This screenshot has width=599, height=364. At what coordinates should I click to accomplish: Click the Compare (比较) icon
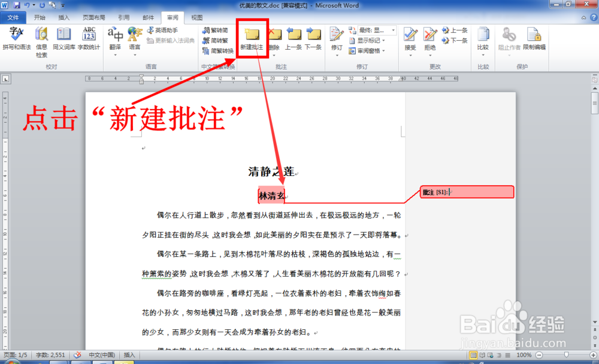pyautogui.click(x=483, y=37)
